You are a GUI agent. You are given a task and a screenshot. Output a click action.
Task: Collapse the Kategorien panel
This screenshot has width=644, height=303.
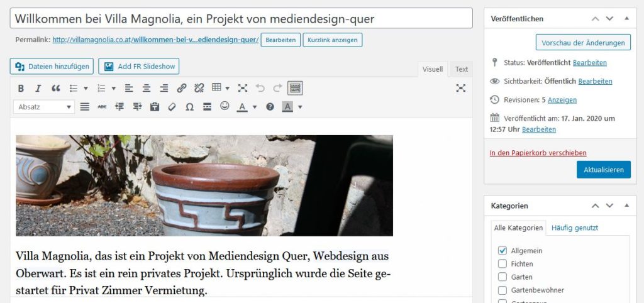pos(626,206)
